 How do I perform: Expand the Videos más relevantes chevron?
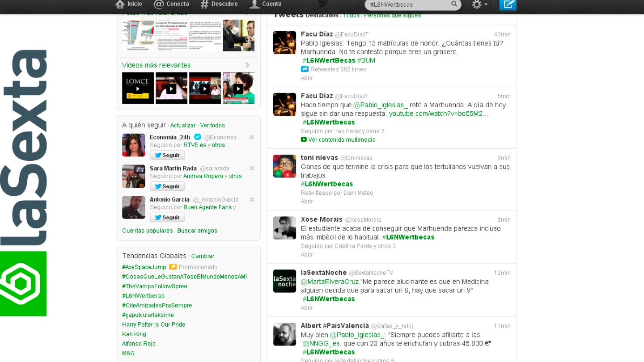(x=247, y=65)
